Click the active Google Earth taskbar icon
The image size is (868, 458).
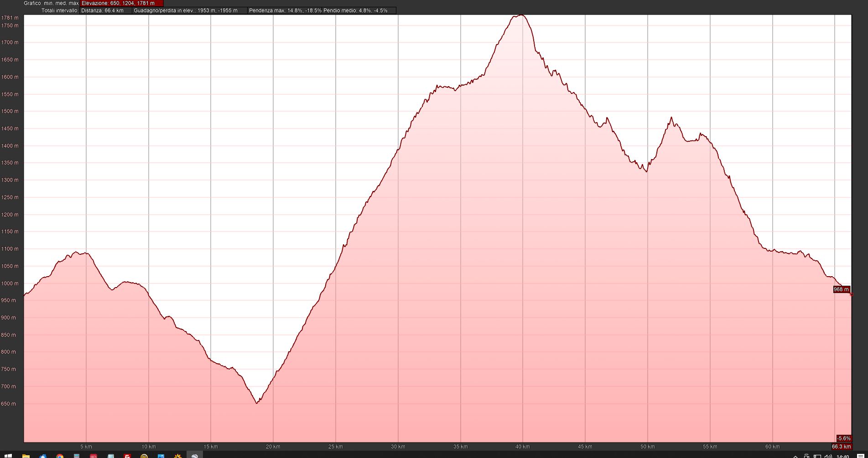[195, 456]
